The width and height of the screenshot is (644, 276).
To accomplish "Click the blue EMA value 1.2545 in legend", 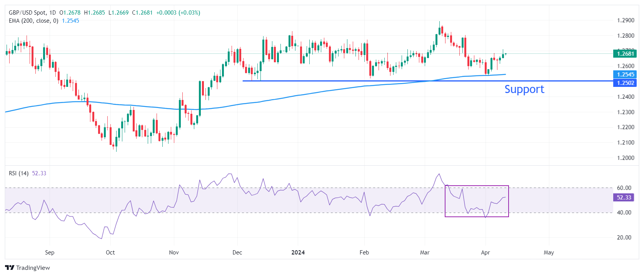I will [70, 21].
